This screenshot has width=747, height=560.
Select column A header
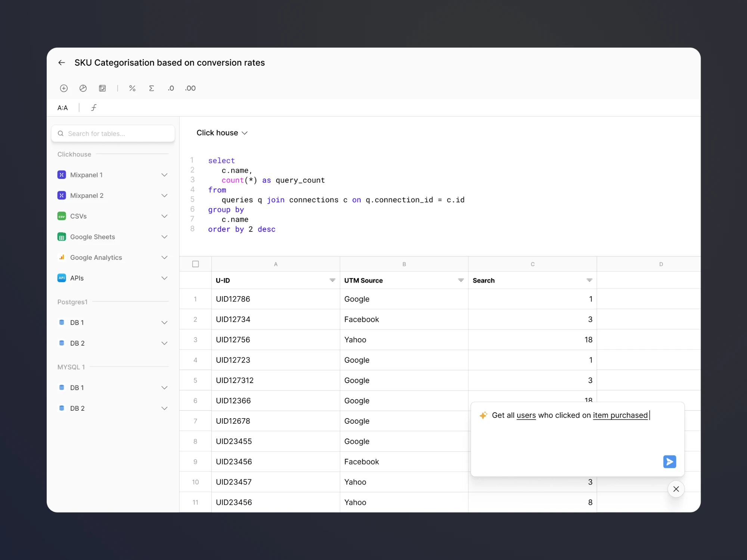(276, 264)
